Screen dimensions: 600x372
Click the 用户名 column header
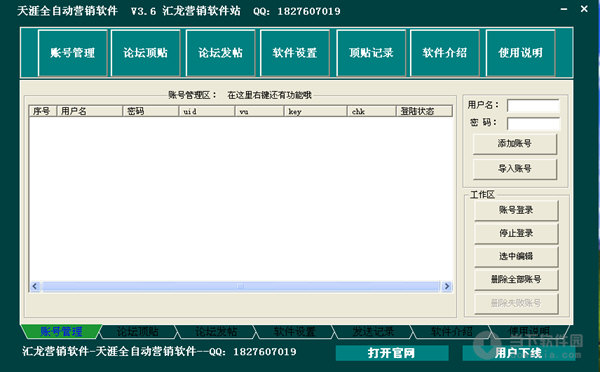(x=90, y=111)
